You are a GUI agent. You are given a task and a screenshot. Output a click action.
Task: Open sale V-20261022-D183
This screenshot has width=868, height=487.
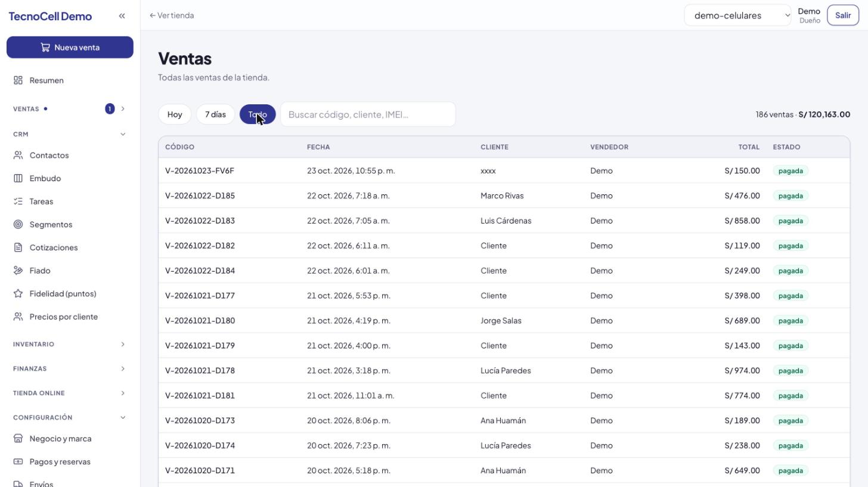coord(200,221)
